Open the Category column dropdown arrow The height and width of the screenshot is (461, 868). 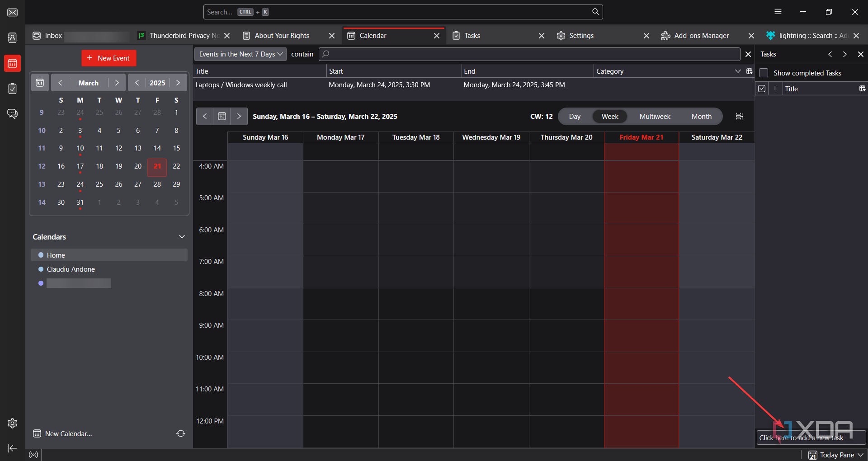pyautogui.click(x=738, y=71)
